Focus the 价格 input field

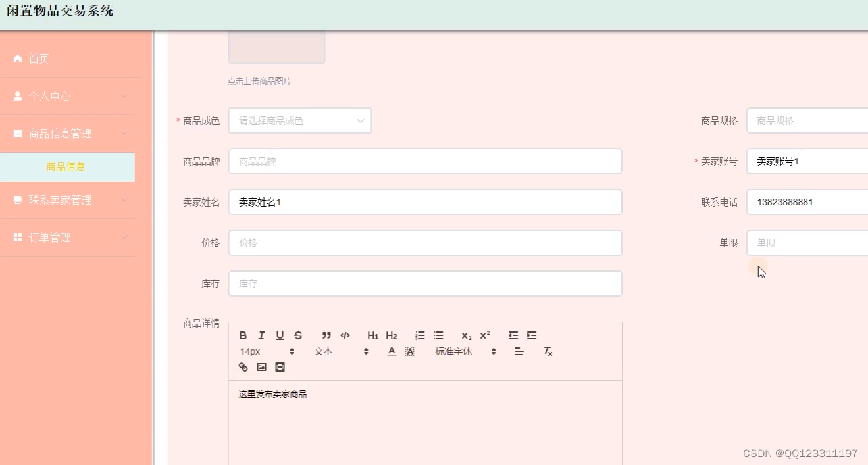tap(425, 243)
